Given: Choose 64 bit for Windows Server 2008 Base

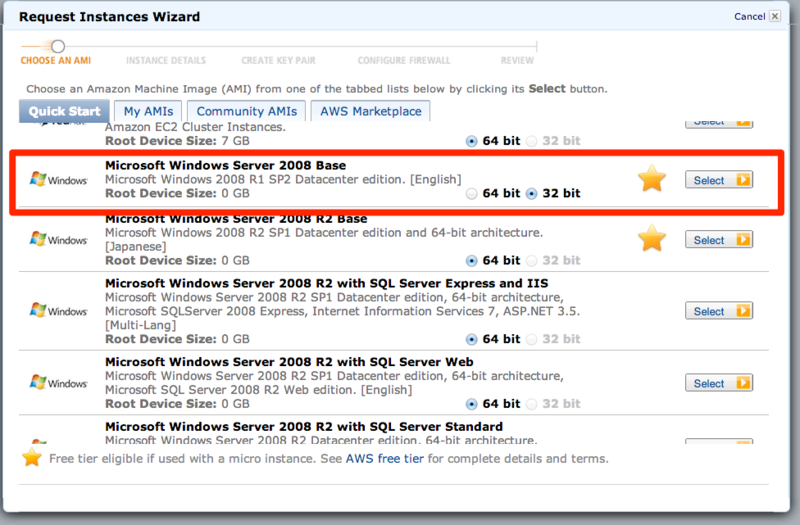Looking at the screenshot, I should pos(471,194).
